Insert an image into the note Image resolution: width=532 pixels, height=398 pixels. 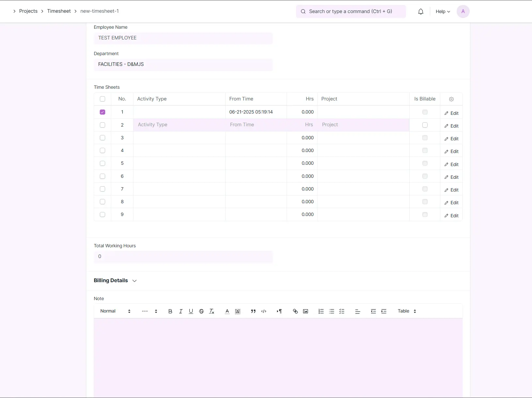[x=306, y=311]
